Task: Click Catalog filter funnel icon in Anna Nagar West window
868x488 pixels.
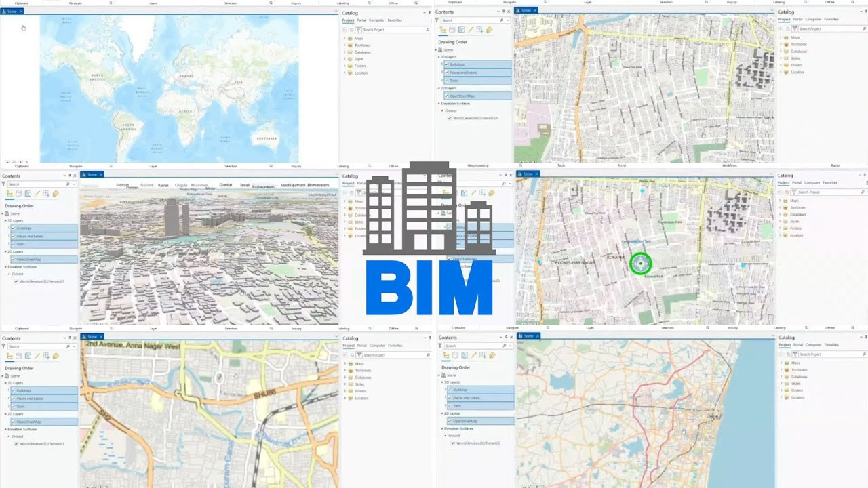Action: [358, 355]
